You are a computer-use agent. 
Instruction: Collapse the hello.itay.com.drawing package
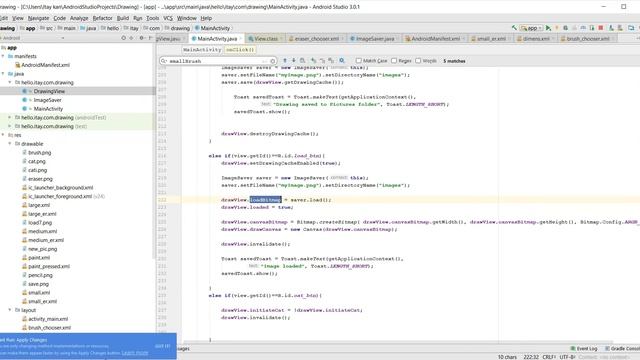pyautogui.click(x=10, y=82)
